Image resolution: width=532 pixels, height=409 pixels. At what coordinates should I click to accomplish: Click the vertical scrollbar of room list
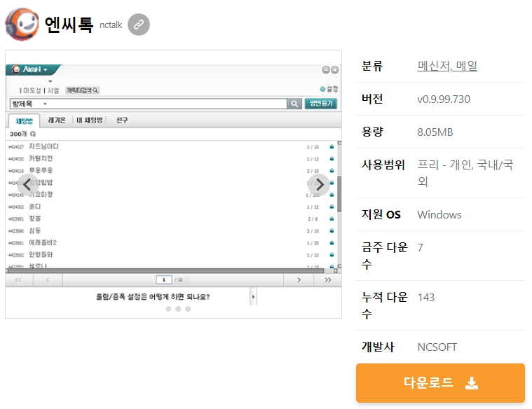339,194
